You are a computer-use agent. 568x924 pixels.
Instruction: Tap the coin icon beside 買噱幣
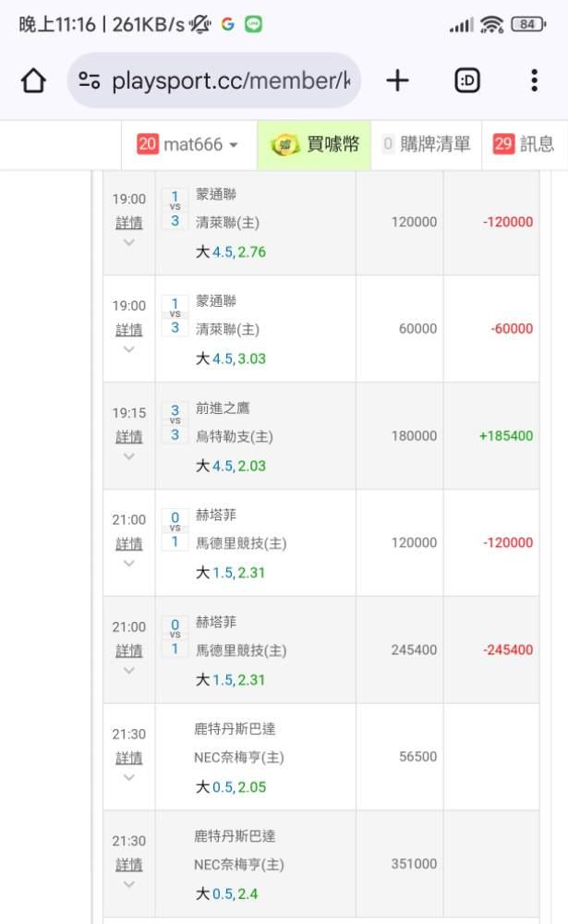[284, 145]
